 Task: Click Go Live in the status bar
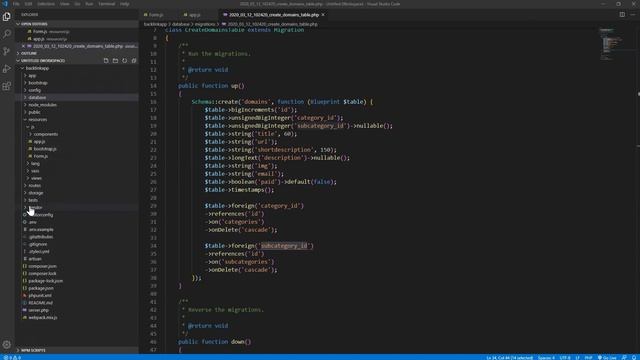607,358
